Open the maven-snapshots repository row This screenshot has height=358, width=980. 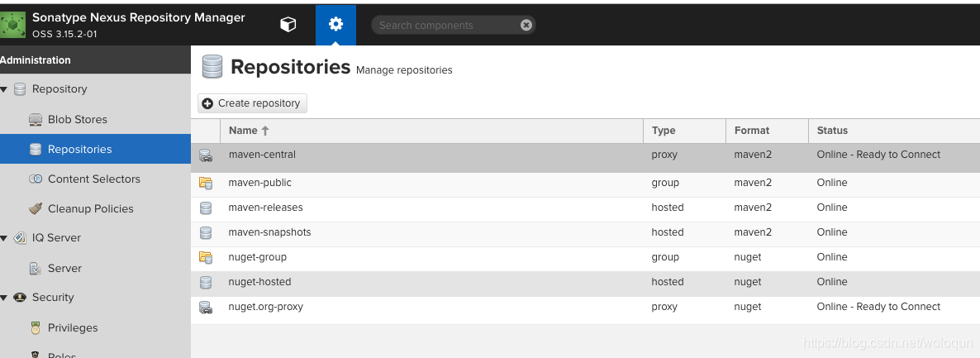269,232
